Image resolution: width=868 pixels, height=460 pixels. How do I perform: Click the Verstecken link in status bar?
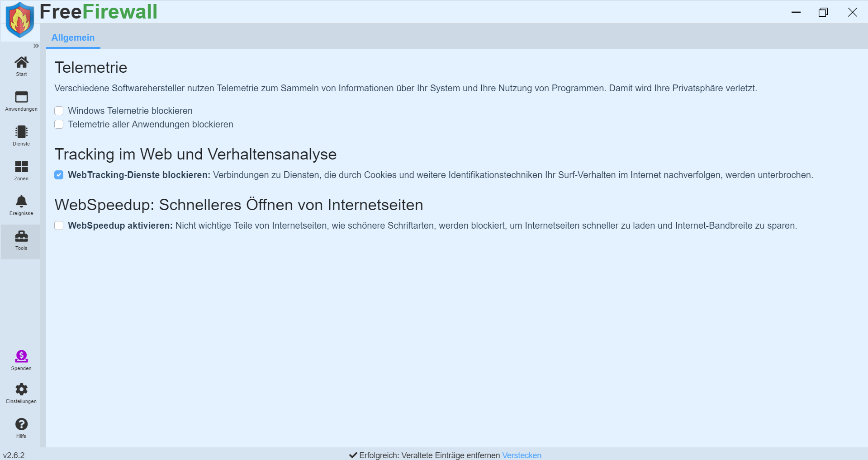[522, 455]
